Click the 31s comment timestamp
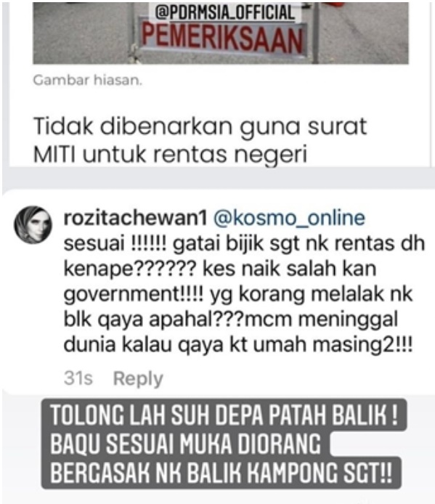Screen dimensions: 435x504 [78, 378]
